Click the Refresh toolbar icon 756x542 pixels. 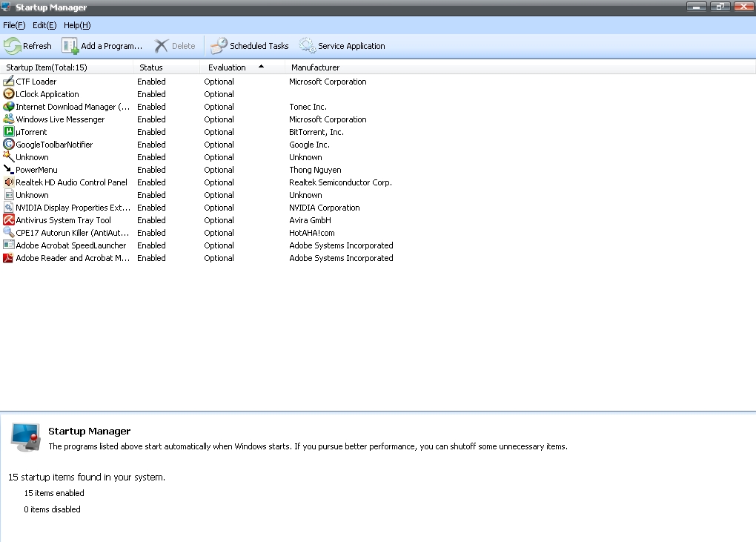pyautogui.click(x=13, y=46)
